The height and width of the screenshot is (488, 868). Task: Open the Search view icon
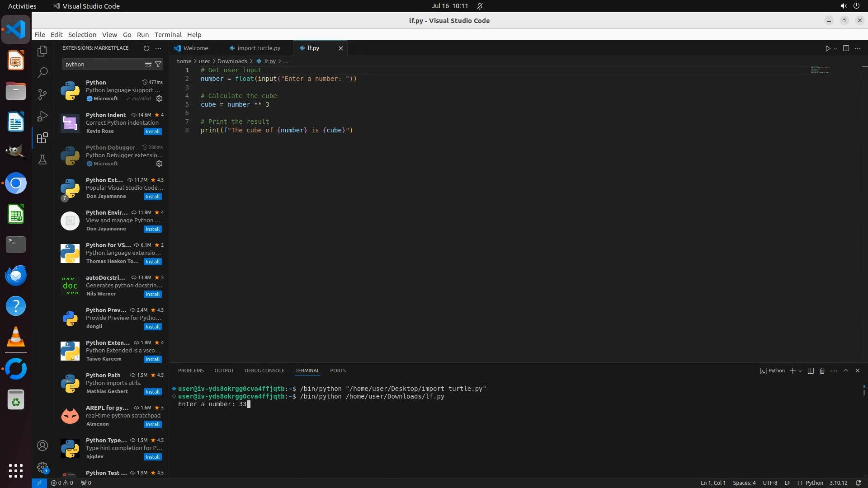pos(42,73)
